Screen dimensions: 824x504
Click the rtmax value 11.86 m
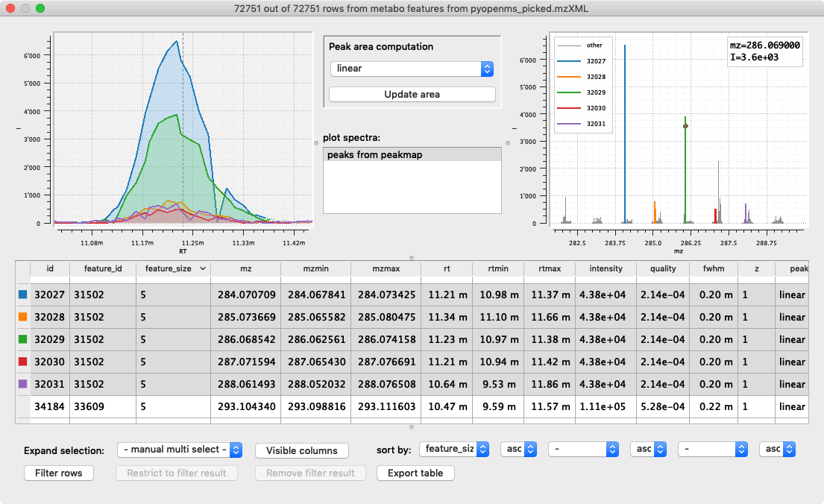tap(550, 384)
